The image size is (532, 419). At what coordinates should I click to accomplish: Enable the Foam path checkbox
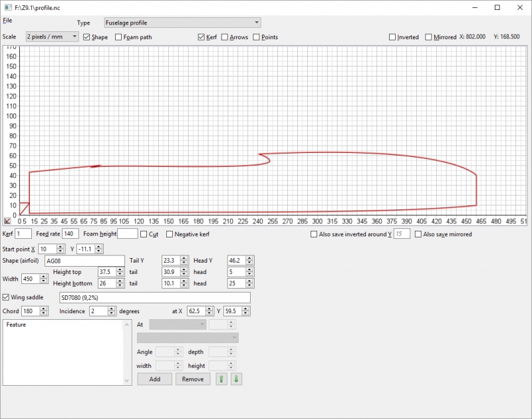pos(119,37)
